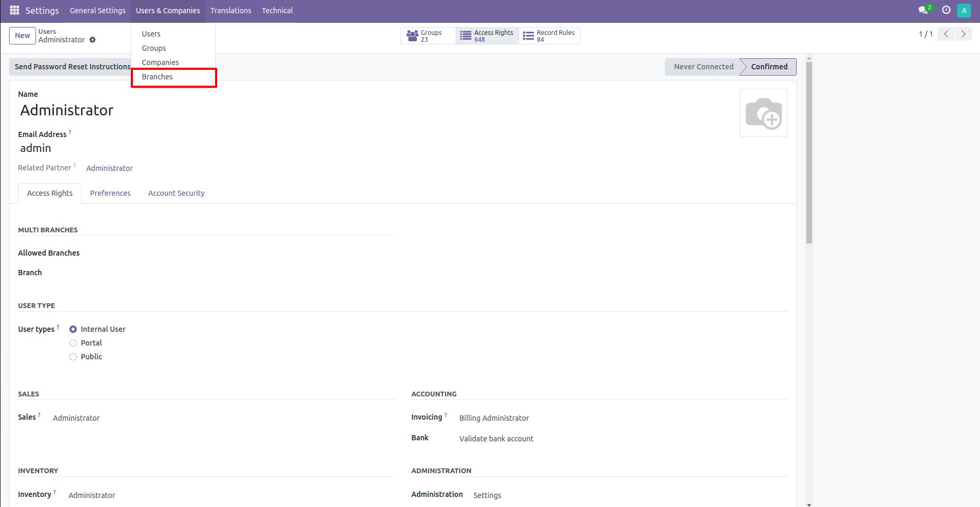
Task: Open the Billing Administrator link
Action: [x=494, y=418]
